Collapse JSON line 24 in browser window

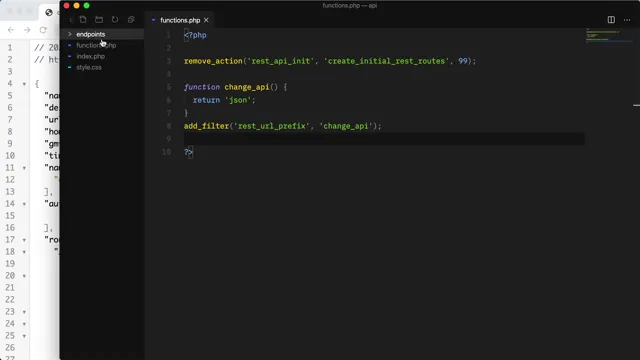[24, 324]
